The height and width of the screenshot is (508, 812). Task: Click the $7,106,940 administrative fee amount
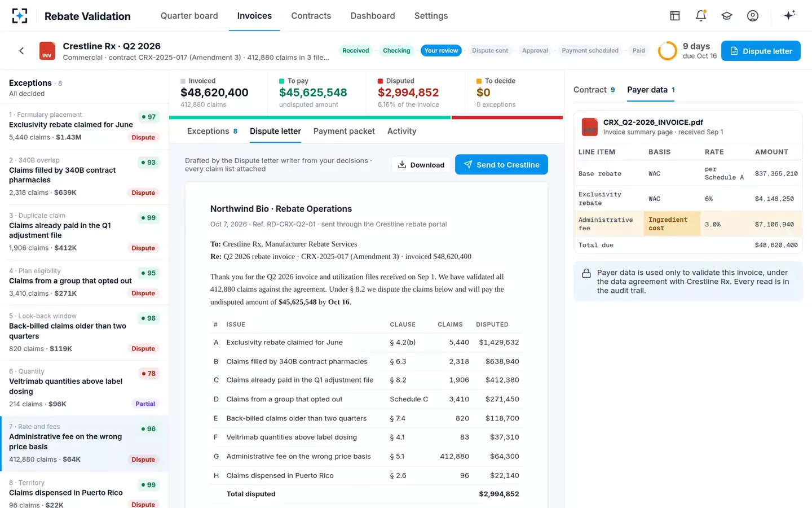point(774,225)
